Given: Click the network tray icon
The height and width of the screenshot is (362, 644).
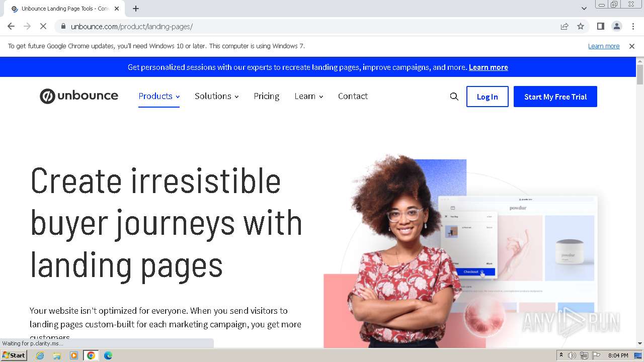Looking at the screenshot, I should click(x=584, y=355).
